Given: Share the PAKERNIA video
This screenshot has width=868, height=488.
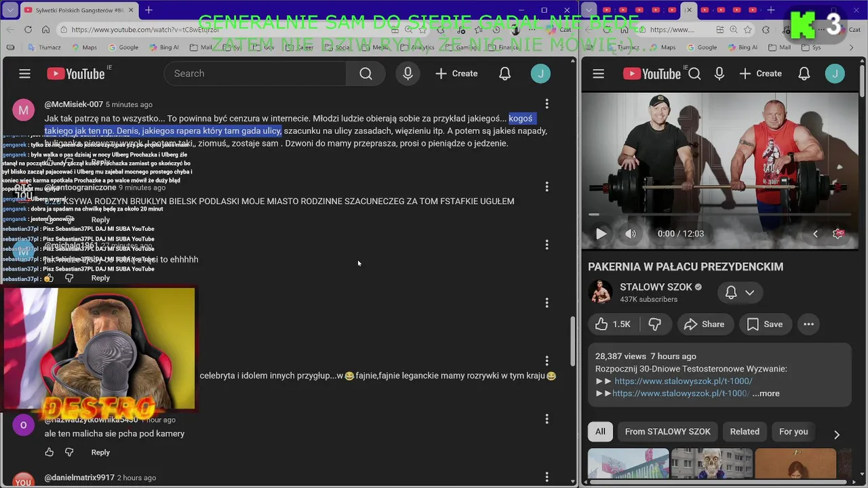Looking at the screenshot, I should click(x=705, y=325).
